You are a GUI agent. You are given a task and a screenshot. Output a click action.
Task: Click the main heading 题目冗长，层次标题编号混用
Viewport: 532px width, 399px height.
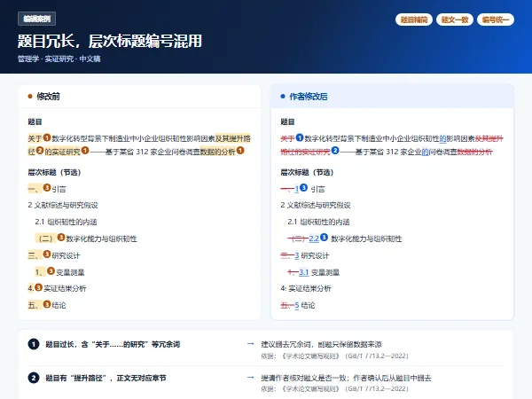110,41
